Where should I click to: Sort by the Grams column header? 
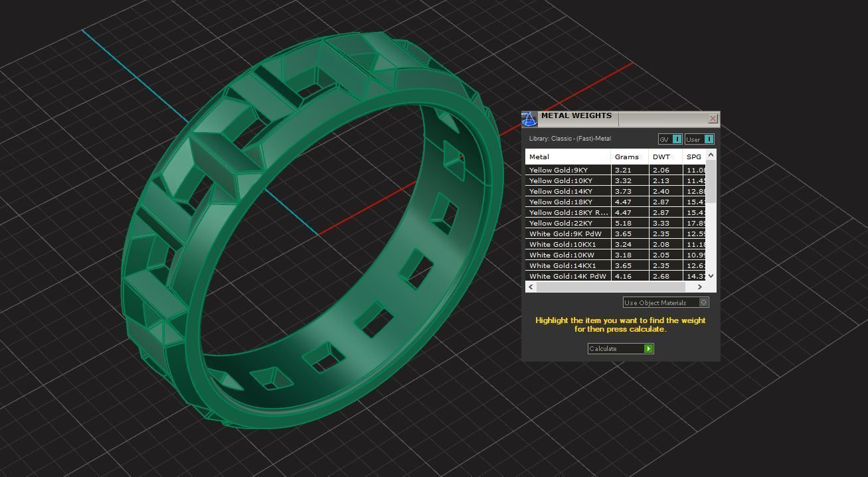[630, 157]
